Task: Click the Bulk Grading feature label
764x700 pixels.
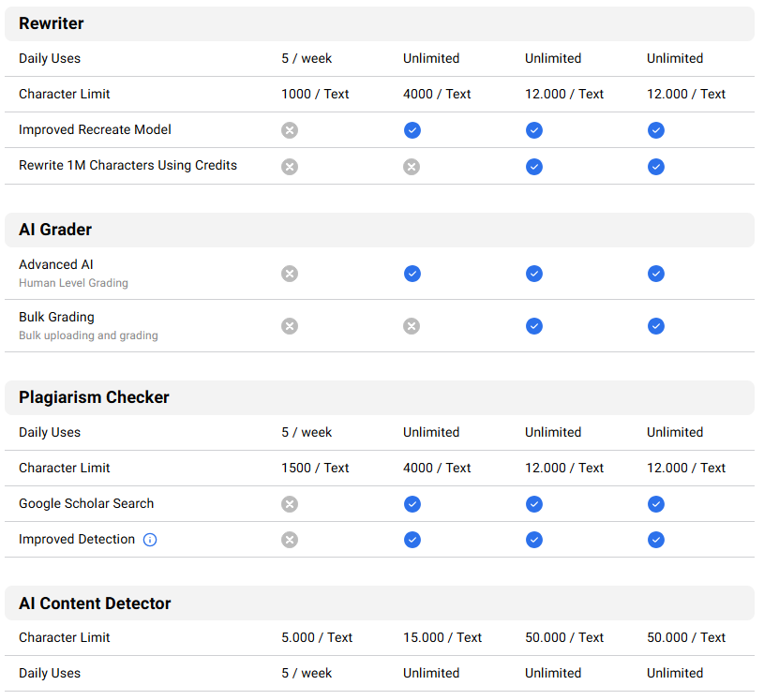Action: 56,317
